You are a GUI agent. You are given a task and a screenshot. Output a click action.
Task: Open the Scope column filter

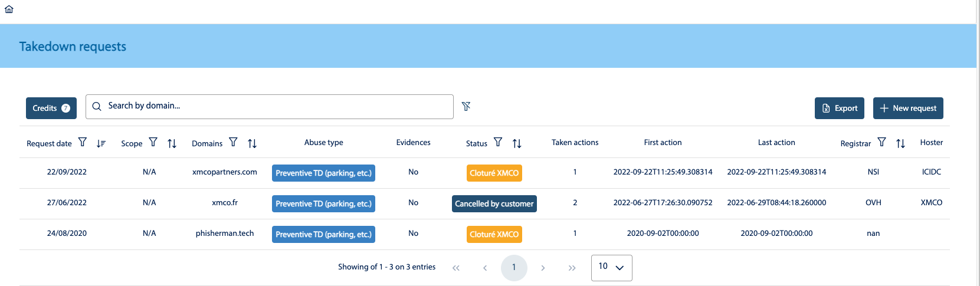(153, 142)
